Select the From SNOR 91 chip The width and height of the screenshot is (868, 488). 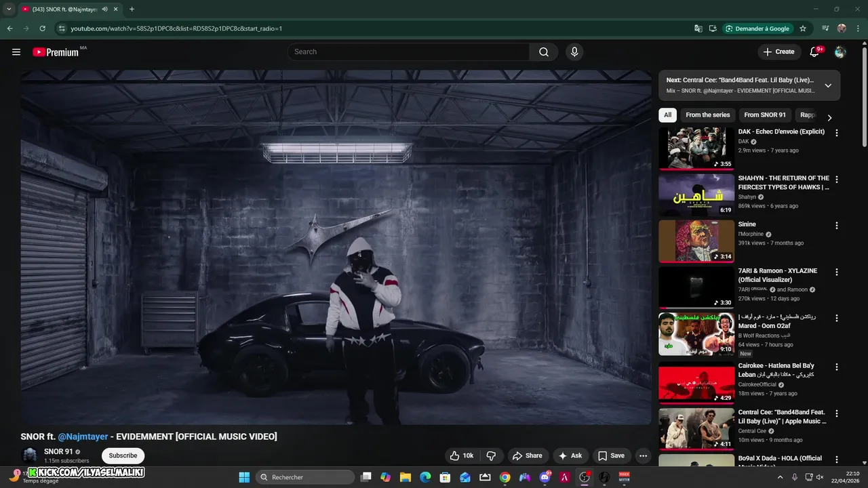765,115
